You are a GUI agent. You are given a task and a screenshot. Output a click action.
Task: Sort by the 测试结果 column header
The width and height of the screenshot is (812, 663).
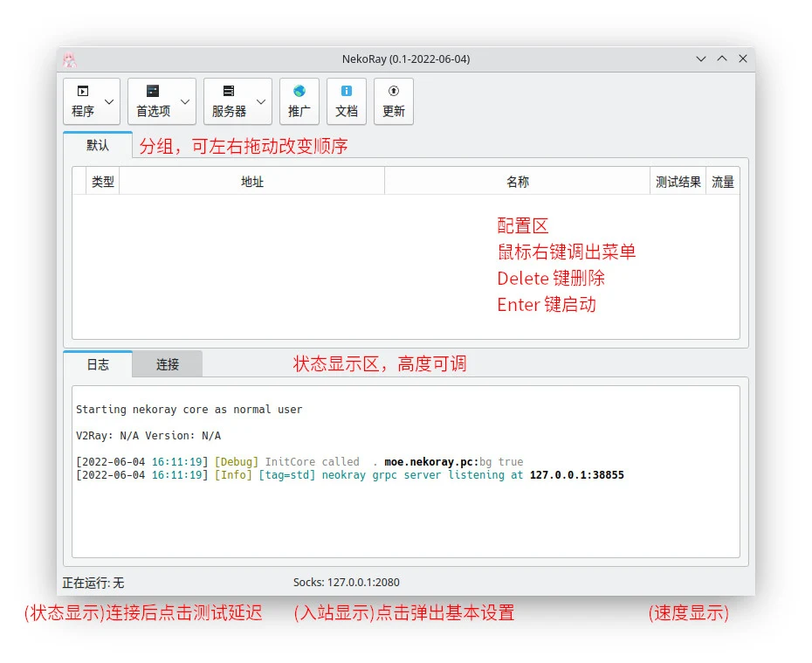point(678,182)
